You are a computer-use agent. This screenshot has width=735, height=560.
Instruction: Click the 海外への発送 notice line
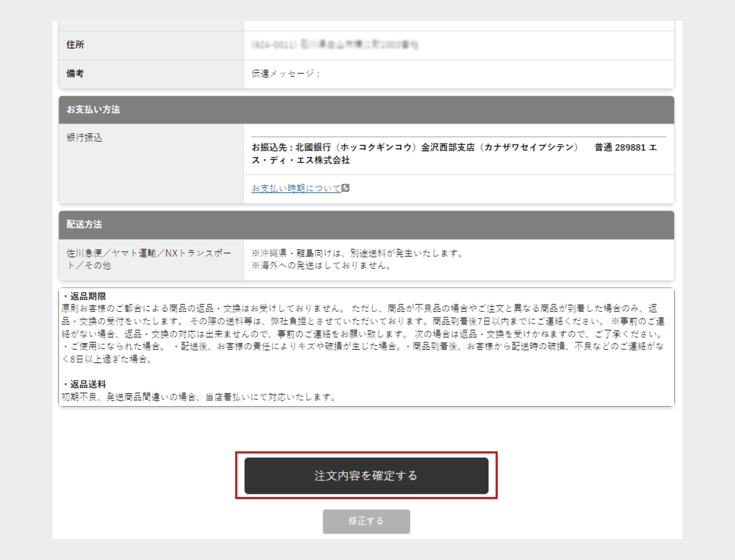click(321, 266)
